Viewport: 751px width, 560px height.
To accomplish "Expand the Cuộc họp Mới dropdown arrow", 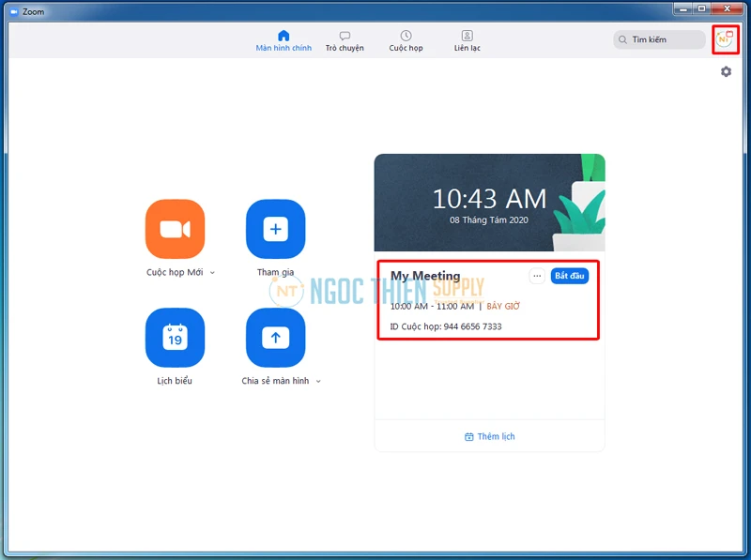I will point(212,272).
